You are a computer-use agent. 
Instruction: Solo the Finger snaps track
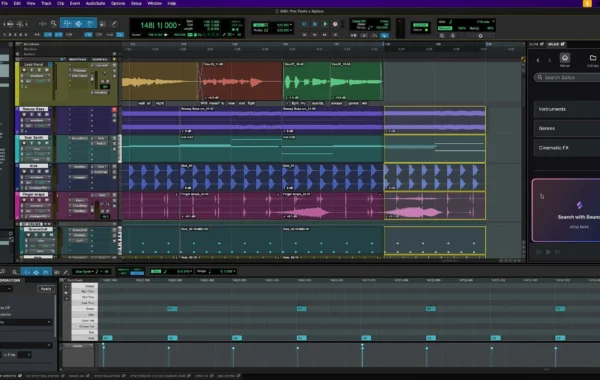[39, 200]
